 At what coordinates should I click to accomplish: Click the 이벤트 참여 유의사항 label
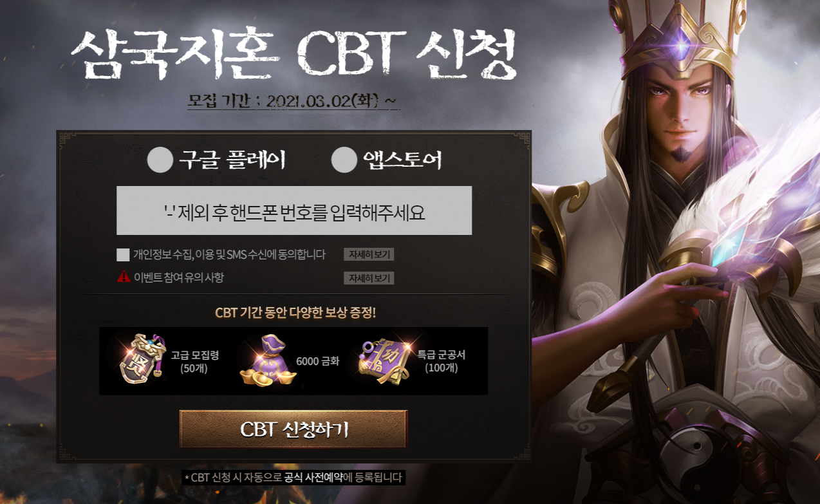coord(179,278)
